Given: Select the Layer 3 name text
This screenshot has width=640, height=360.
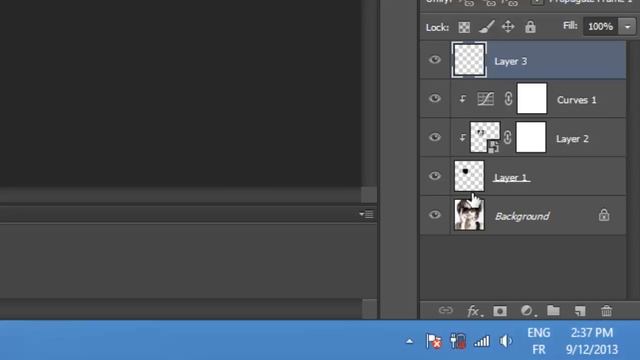Looking at the screenshot, I should pyautogui.click(x=511, y=61).
